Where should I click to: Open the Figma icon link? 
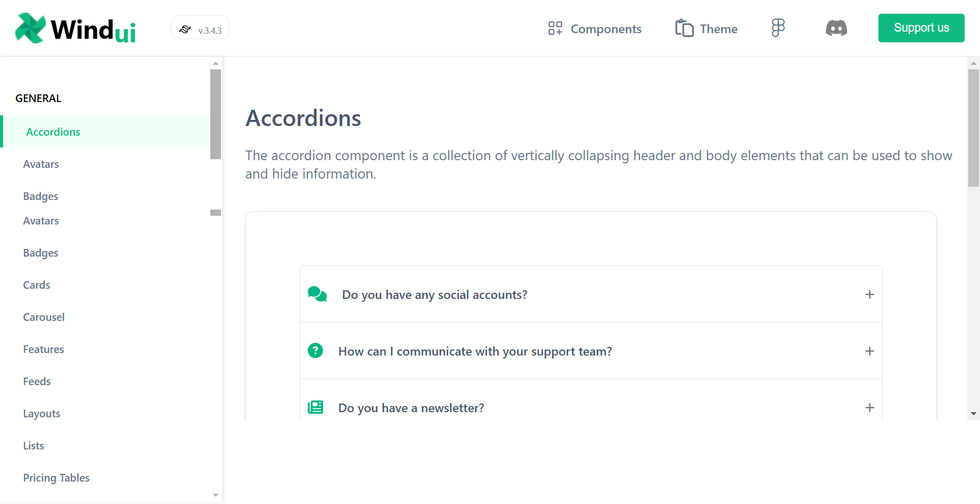778,28
